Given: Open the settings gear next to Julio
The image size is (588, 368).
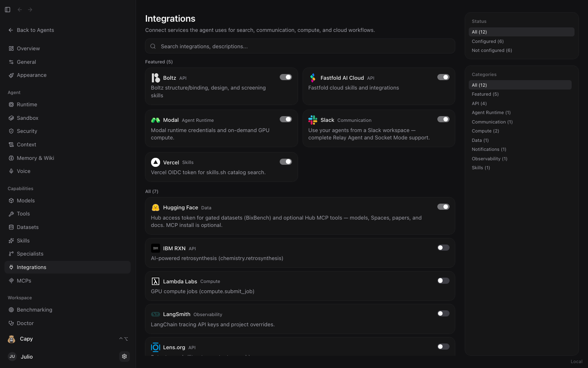Looking at the screenshot, I should (x=125, y=357).
